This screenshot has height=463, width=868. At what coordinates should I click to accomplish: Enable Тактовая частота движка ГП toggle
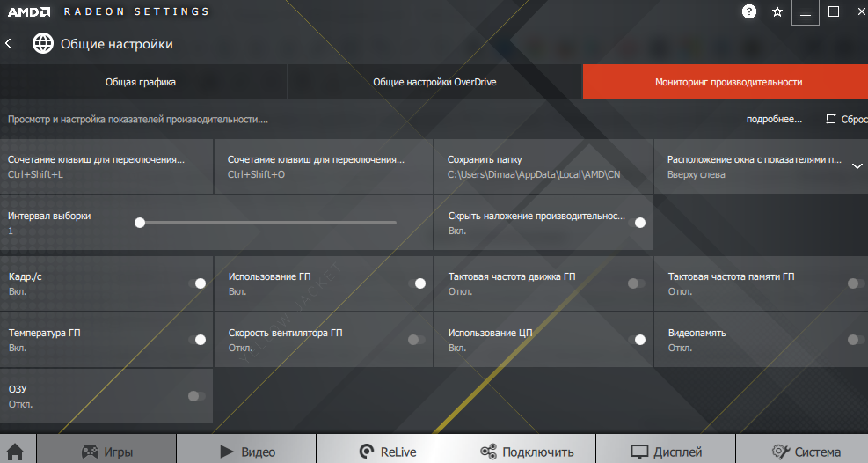click(x=636, y=283)
